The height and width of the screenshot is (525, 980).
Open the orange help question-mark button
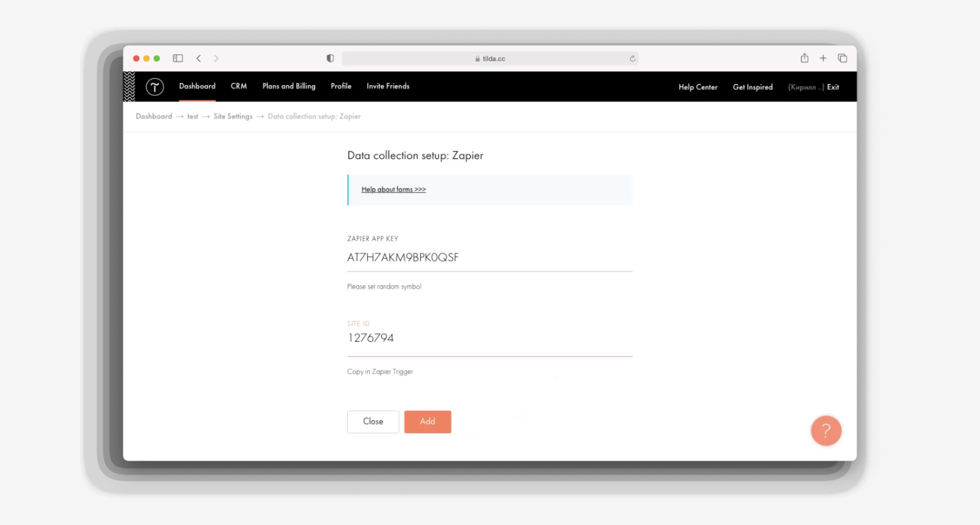pos(826,430)
